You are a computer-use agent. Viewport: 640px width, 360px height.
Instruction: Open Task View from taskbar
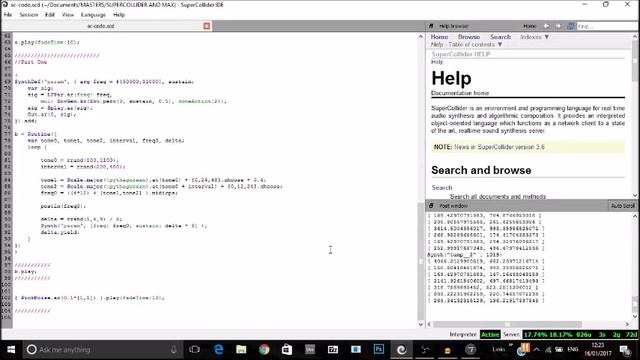pyautogui.click(x=195, y=350)
